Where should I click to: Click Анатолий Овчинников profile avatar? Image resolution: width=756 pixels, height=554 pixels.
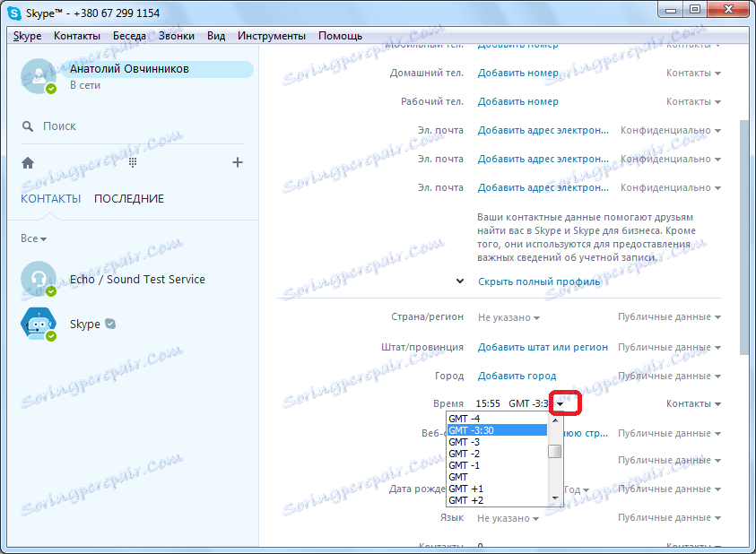[38, 76]
